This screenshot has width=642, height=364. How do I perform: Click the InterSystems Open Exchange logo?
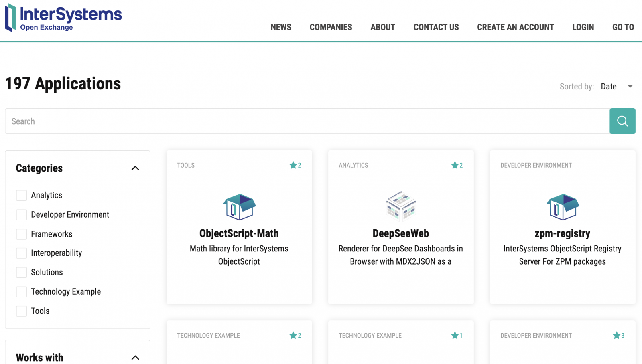coord(63,18)
